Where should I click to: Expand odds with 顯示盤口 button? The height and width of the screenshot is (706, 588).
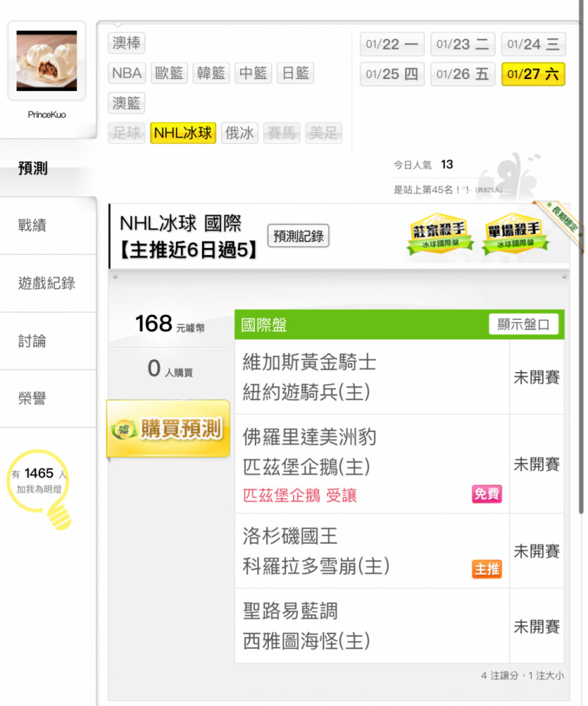point(523,324)
